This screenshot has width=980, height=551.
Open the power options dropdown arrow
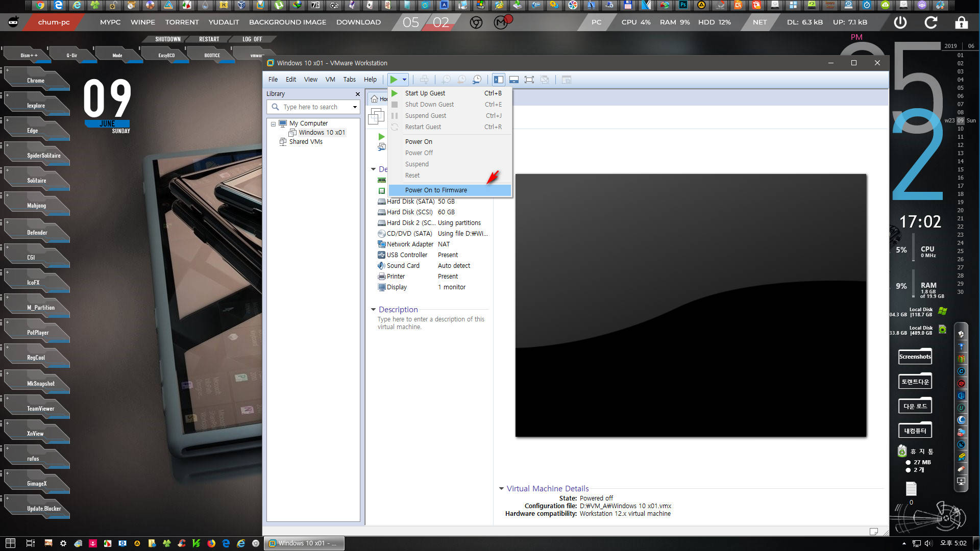(x=404, y=80)
